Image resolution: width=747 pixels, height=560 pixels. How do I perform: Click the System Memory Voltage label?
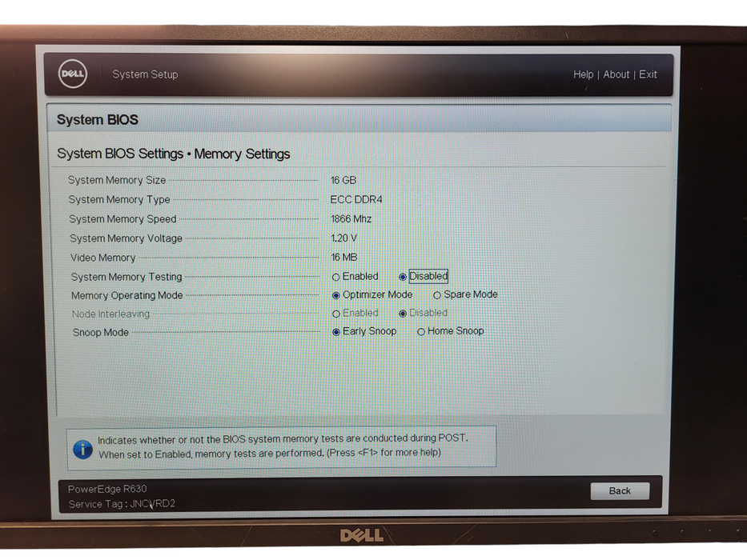[127, 238]
